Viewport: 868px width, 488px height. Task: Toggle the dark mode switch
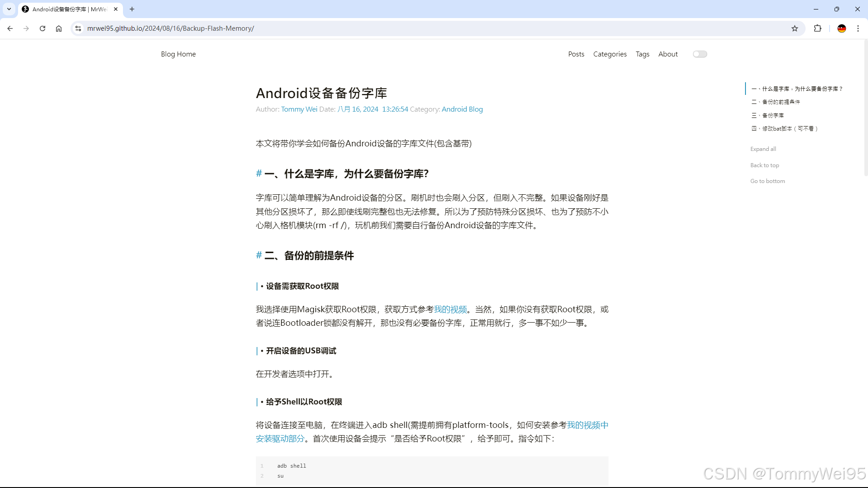coord(700,54)
